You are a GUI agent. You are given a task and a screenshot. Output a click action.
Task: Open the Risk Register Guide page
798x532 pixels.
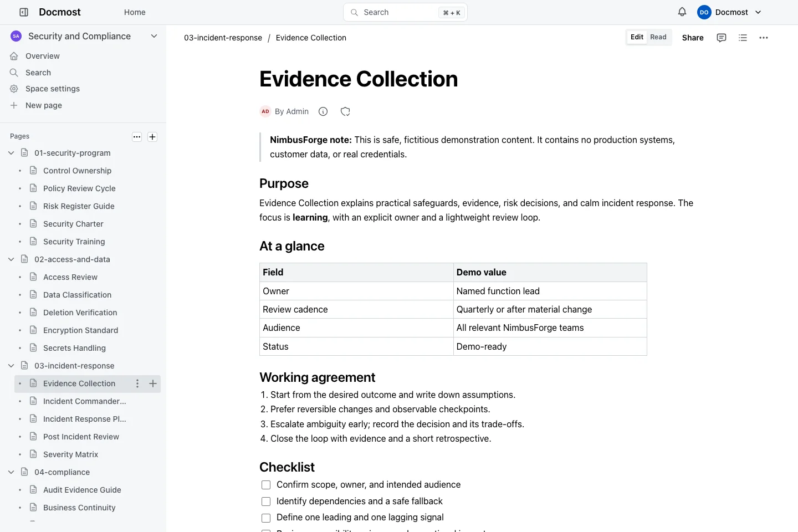click(x=79, y=206)
